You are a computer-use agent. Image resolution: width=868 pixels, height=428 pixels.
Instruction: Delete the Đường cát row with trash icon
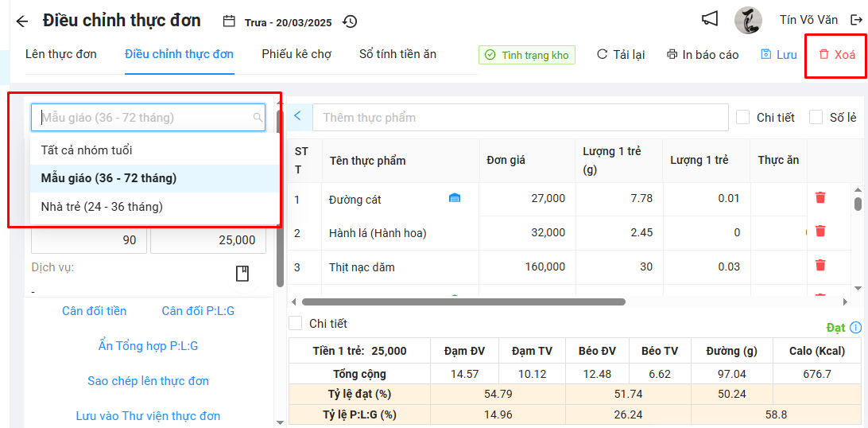[820, 198]
